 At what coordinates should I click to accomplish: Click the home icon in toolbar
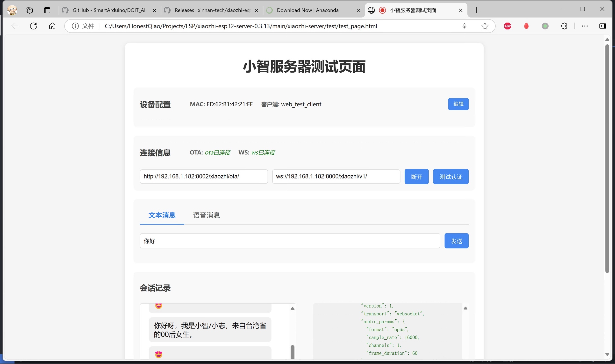pos(52,26)
